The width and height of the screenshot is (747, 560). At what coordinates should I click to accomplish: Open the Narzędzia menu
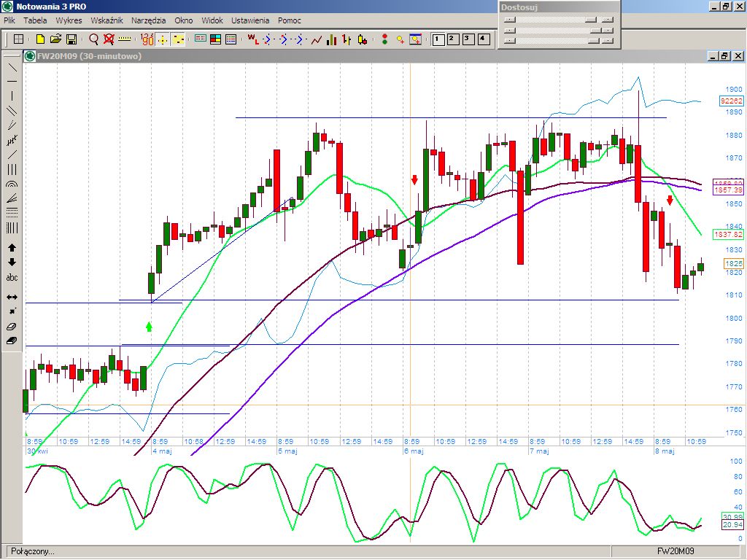(148, 20)
